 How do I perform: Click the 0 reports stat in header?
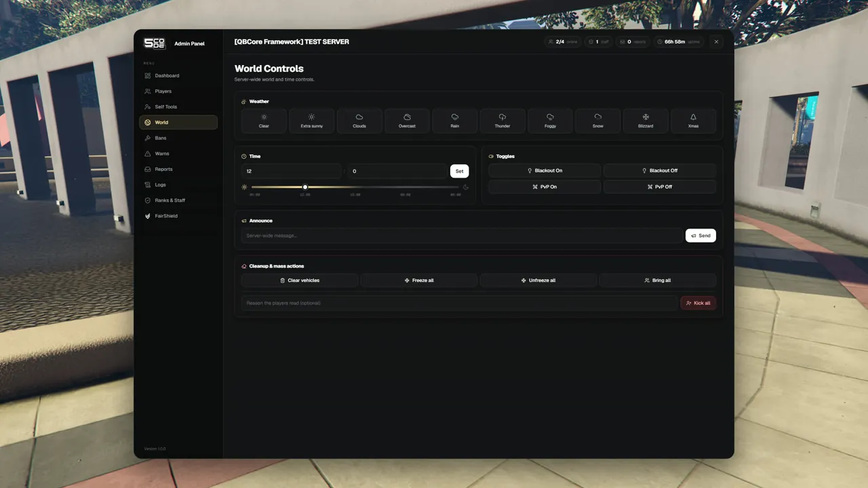pos(633,42)
